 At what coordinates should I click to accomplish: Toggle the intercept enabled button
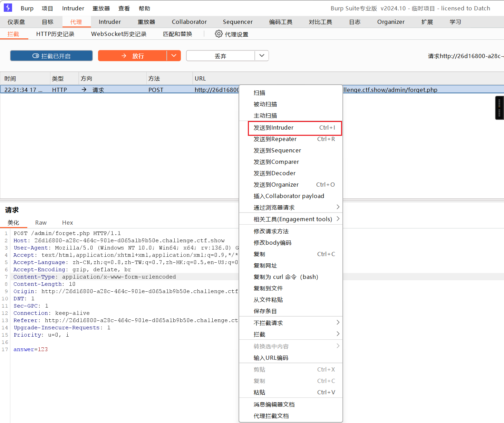(51, 56)
